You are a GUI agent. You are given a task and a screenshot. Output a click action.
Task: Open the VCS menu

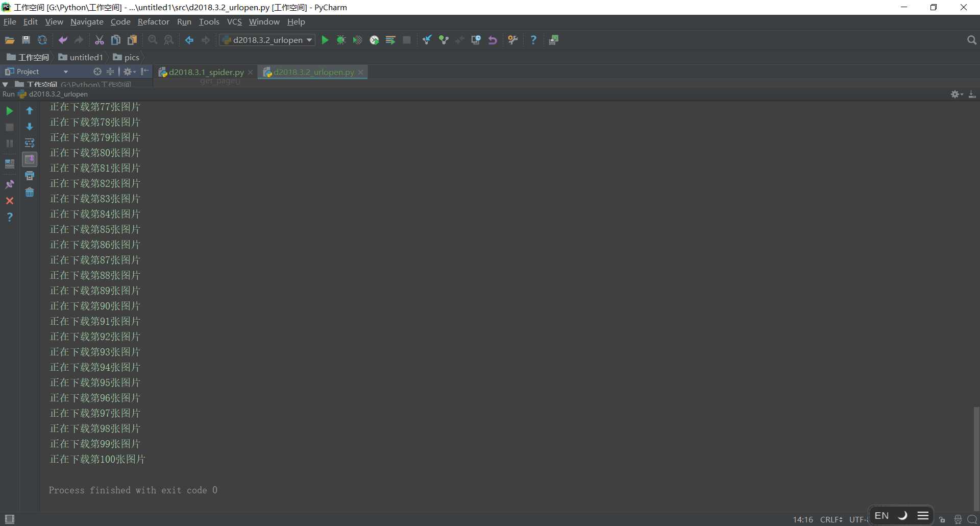[x=234, y=21]
